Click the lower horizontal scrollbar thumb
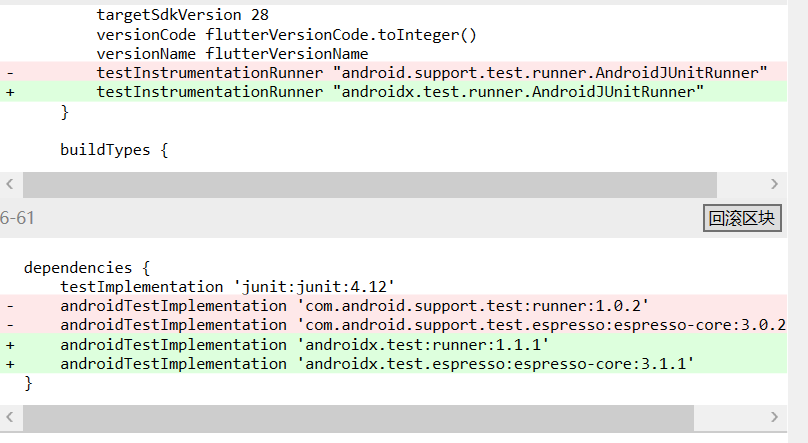Viewport: 808px width, 443px height. pos(358,417)
